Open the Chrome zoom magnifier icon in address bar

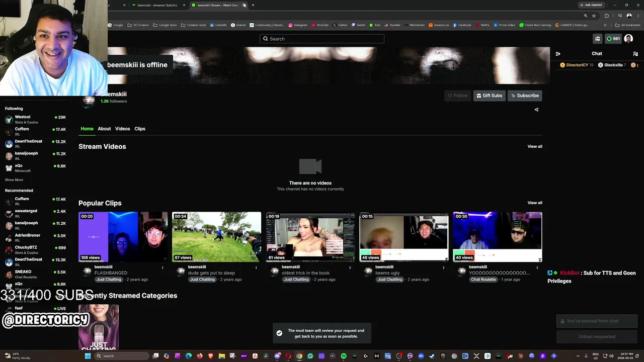[x=585, y=16]
